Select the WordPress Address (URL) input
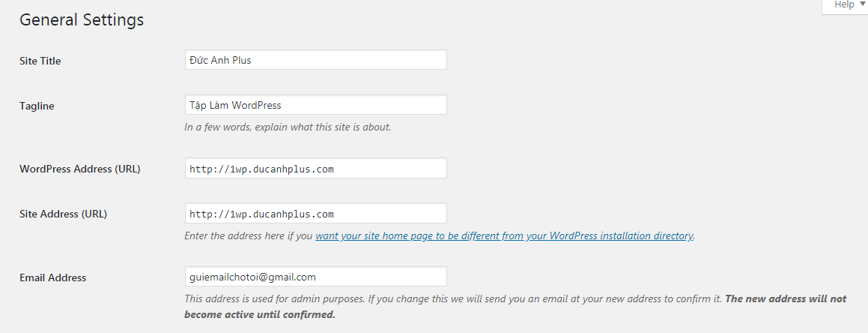The image size is (868, 333). [315, 169]
